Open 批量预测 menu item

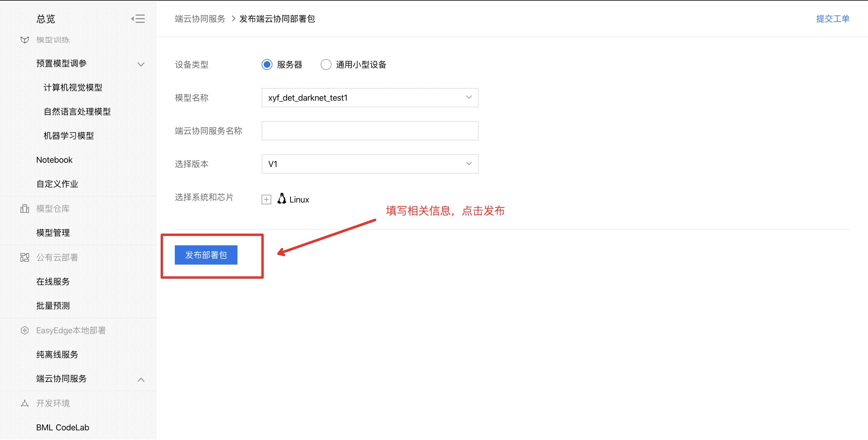(53, 306)
